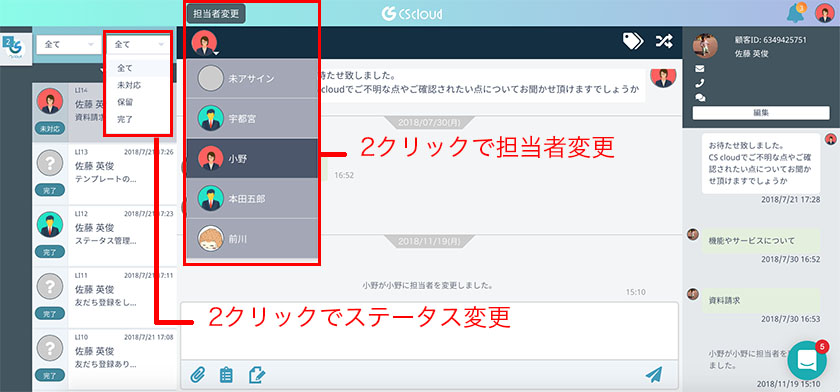Click the 2018/11/19(月) date separator
This screenshot has height=392, width=840.
pyautogui.click(x=429, y=242)
